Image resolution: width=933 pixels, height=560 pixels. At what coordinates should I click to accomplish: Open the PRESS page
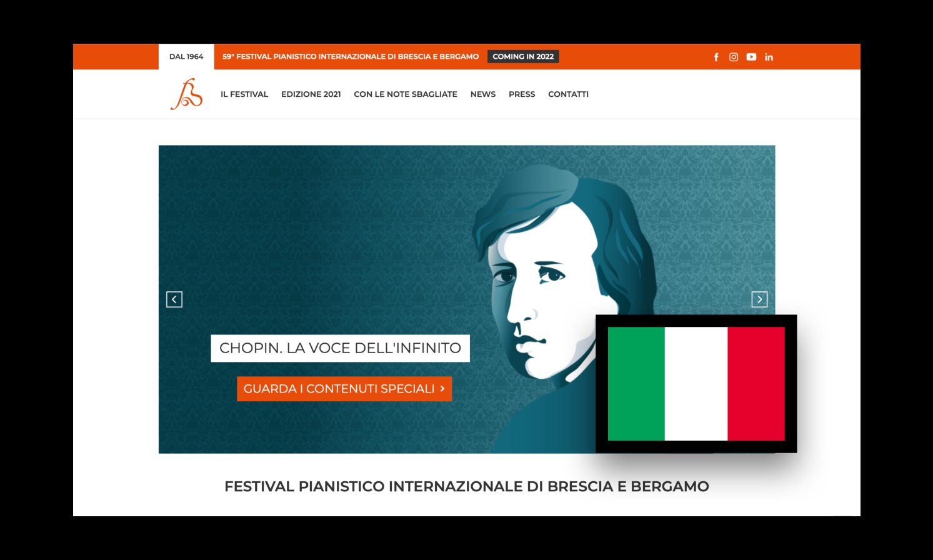point(522,94)
